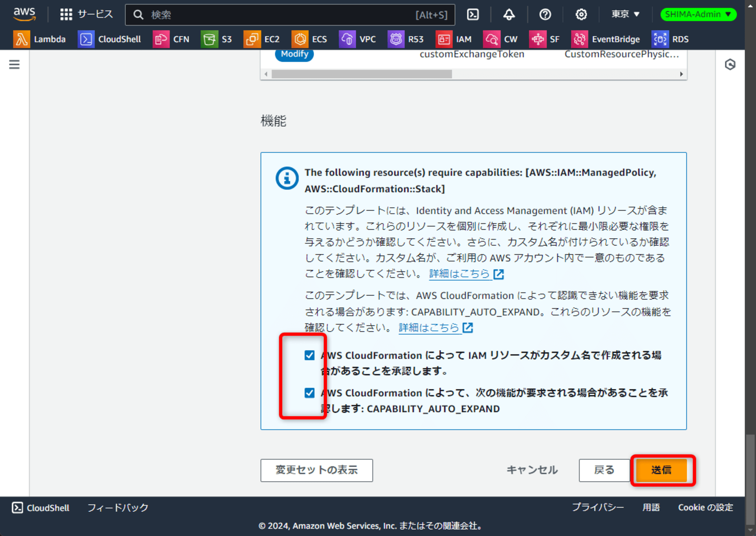This screenshot has width=756, height=536.
Task: Open the CloudShell favorites shortcut
Action: 109,39
